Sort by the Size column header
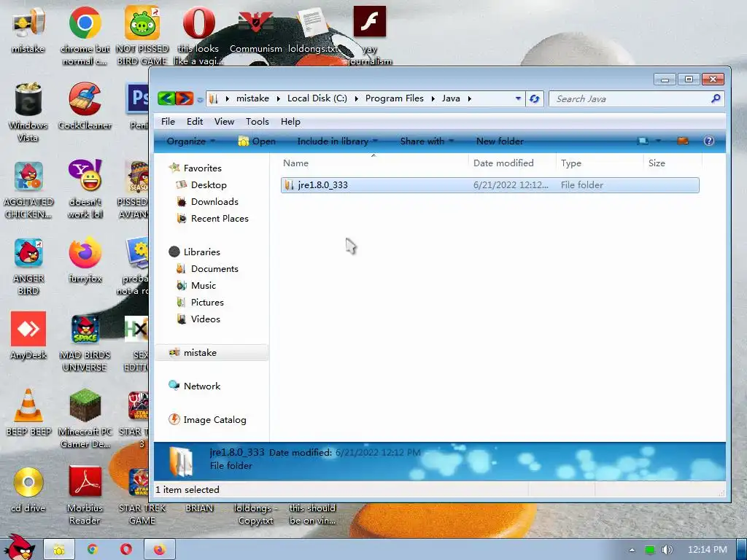This screenshot has width=747, height=560. pyautogui.click(x=673, y=163)
